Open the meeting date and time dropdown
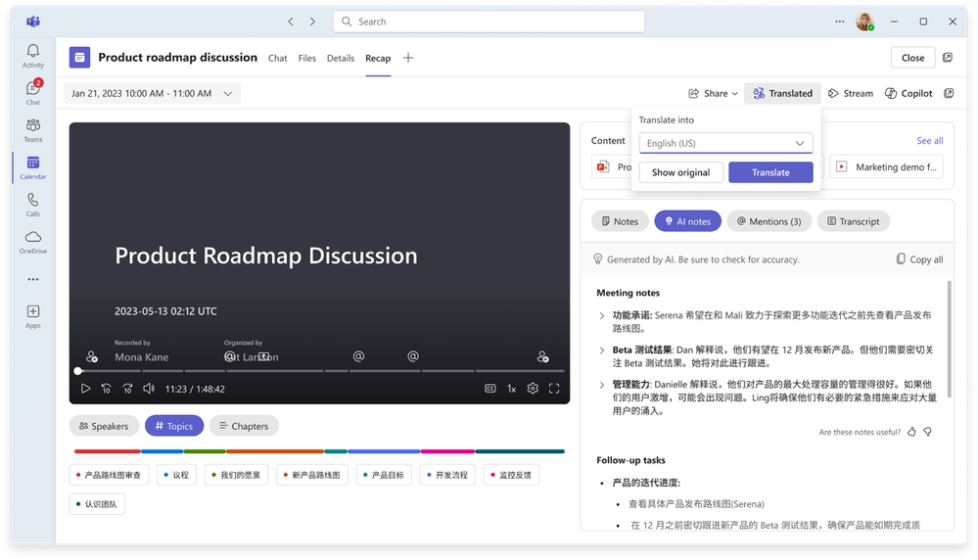 [x=152, y=94]
